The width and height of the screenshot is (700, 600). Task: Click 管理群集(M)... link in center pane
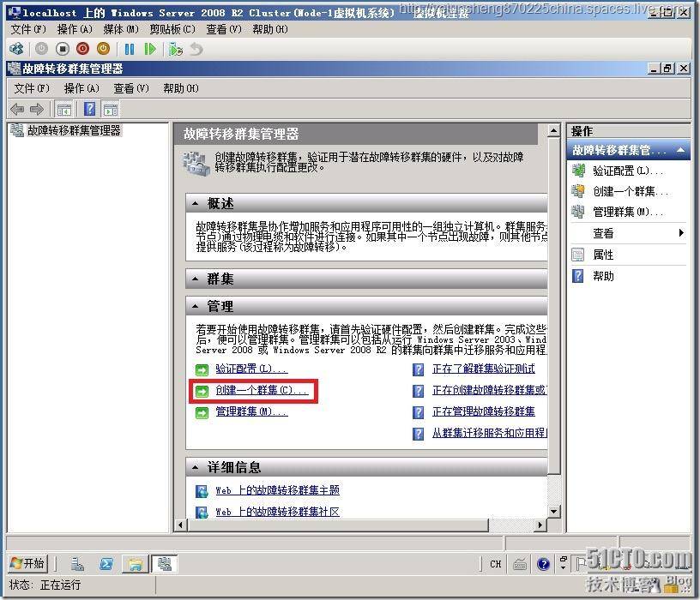click(x=252, y=411)
